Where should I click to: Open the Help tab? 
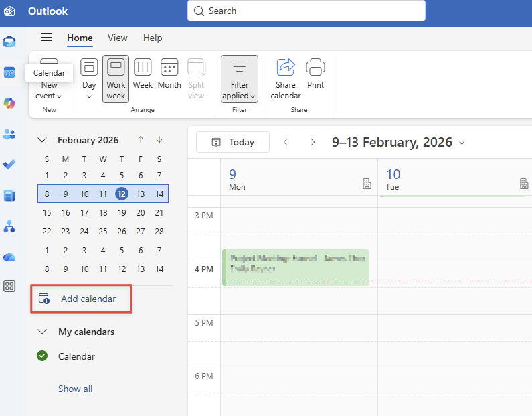coord(153,38)
